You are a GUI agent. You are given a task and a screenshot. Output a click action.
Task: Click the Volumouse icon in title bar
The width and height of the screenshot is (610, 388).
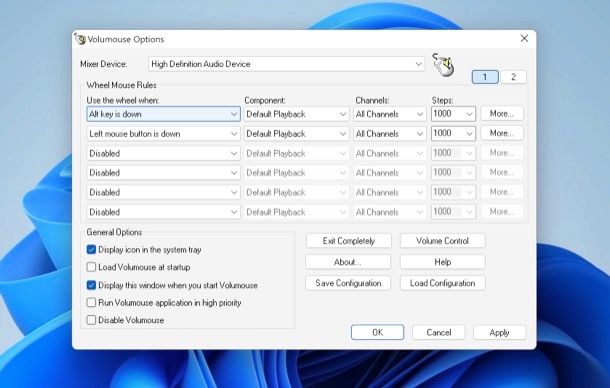click(80, 39)
